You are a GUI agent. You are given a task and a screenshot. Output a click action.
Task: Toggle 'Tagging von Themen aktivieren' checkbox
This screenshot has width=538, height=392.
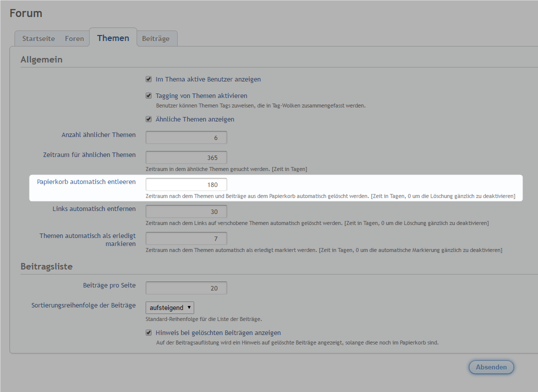[149, 95]
